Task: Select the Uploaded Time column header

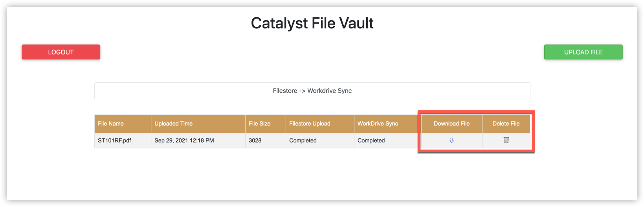Action: (x=173, y=124)
